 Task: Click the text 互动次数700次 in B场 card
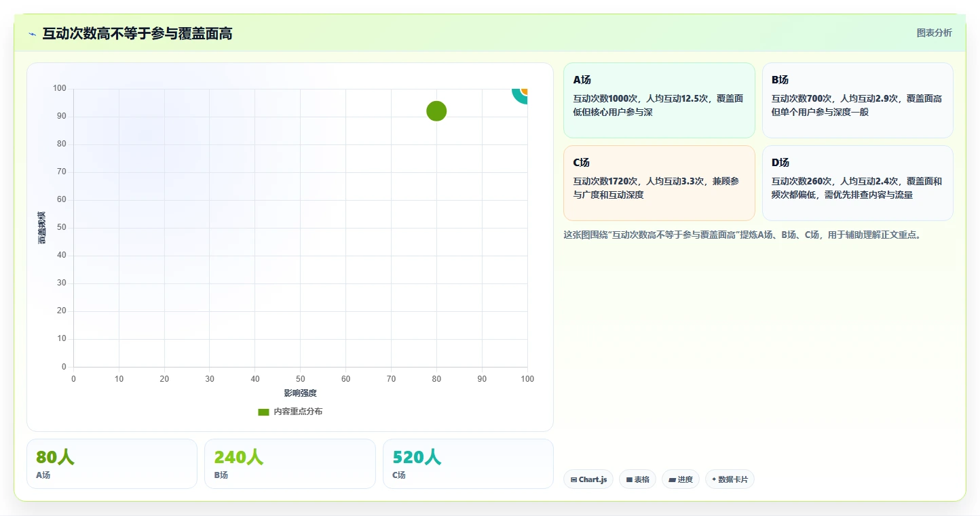[802, 98]
